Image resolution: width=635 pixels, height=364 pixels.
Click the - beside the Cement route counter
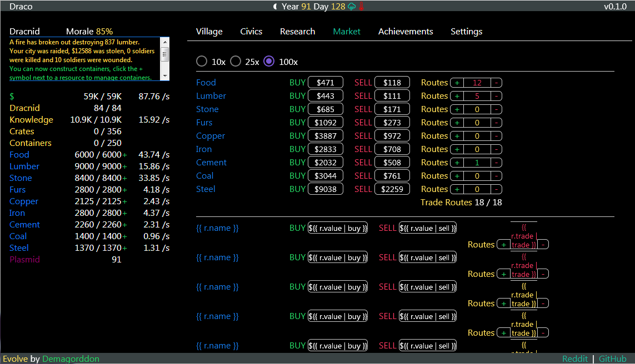[496, 162]
